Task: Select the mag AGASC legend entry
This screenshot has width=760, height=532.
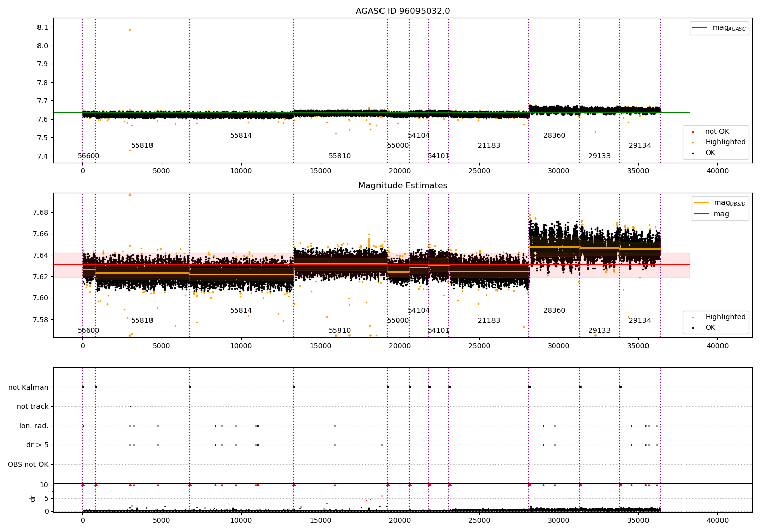Action: (x=719, y=28)
